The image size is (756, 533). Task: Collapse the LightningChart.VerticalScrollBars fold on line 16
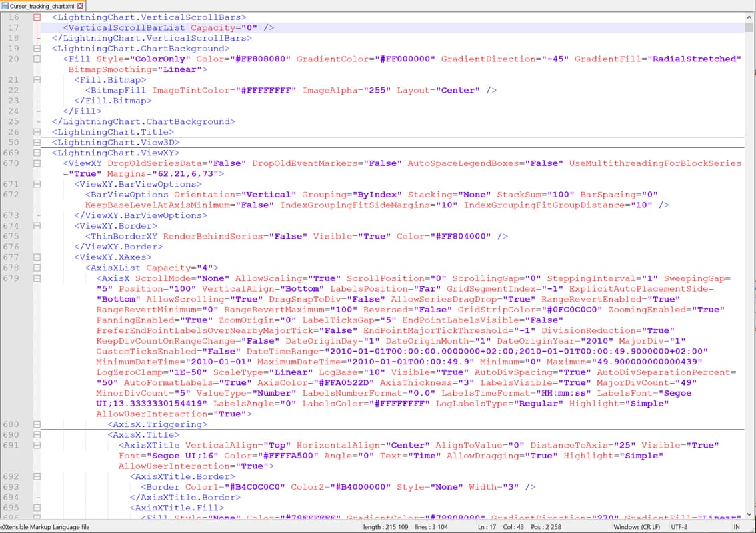[37, 17]
